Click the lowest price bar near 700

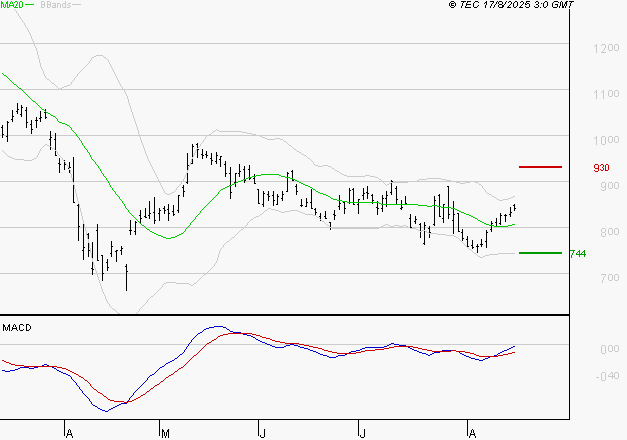tap(127, 277)
